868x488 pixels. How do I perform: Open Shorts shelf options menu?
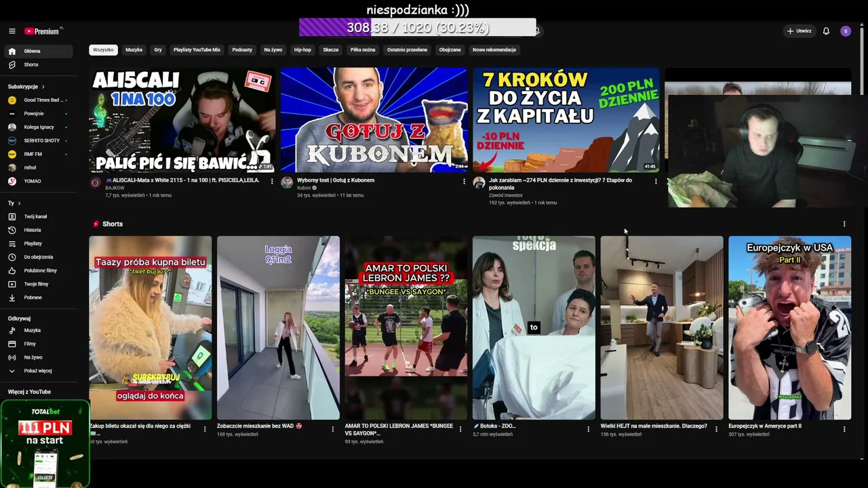click(x=844, y=224)
